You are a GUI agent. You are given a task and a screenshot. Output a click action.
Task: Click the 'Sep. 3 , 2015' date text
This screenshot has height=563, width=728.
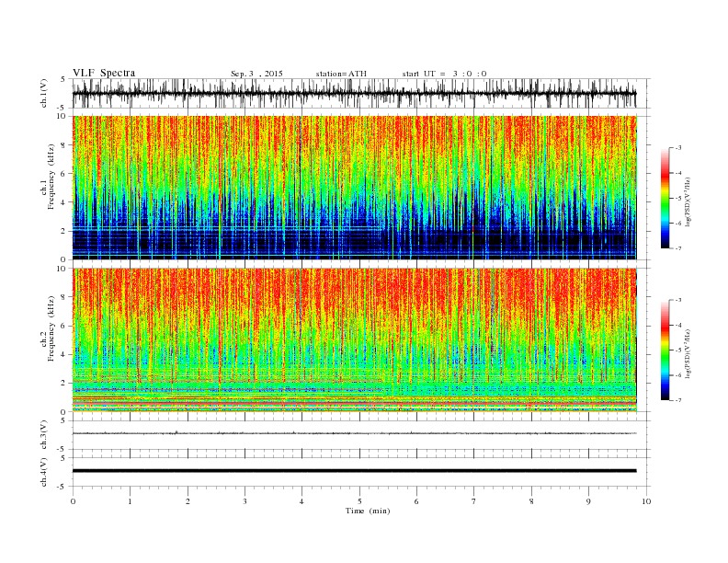point(256,74)
